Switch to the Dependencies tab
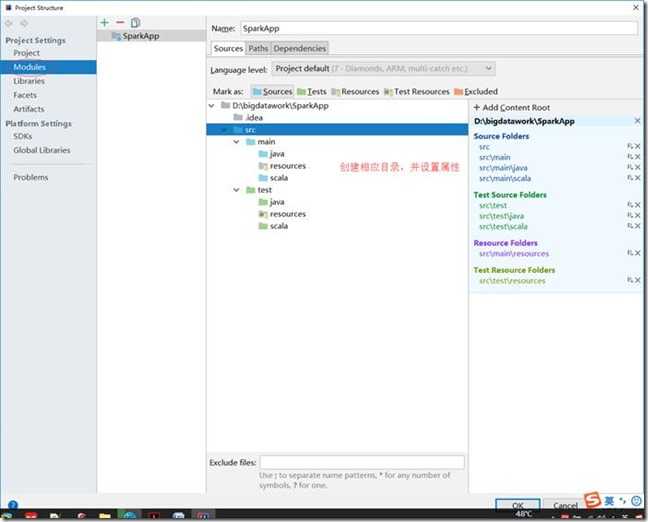This screenshot has height=522, width=648. [x=300, y=48]
